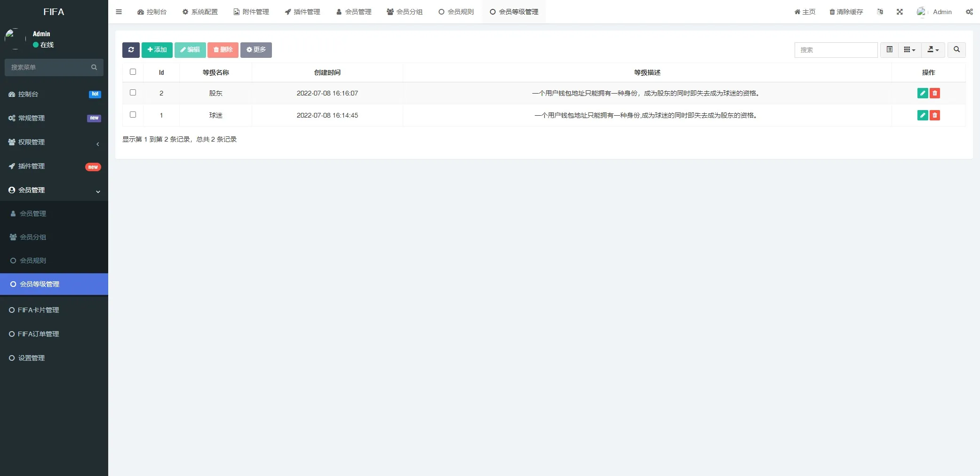Collapse the 会员管理 sidebar group
This screenshot has width=980, height=476.
[x=54, y=190]
